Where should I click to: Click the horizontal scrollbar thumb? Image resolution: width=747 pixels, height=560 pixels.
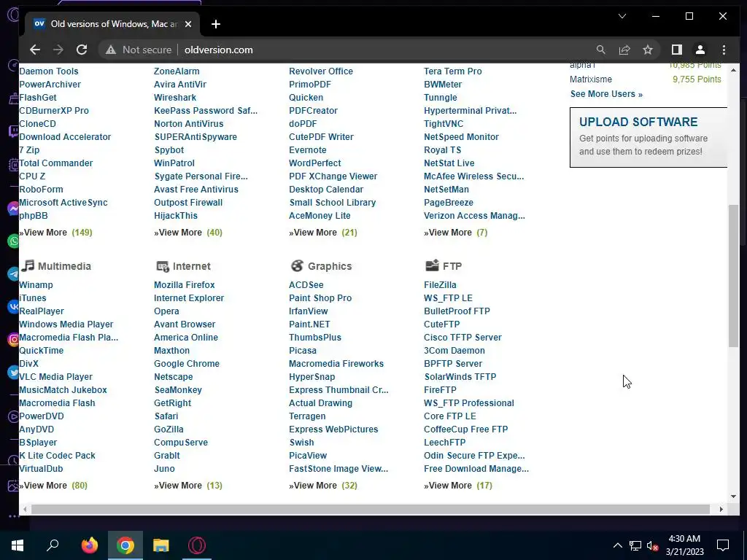click(370, 509)
